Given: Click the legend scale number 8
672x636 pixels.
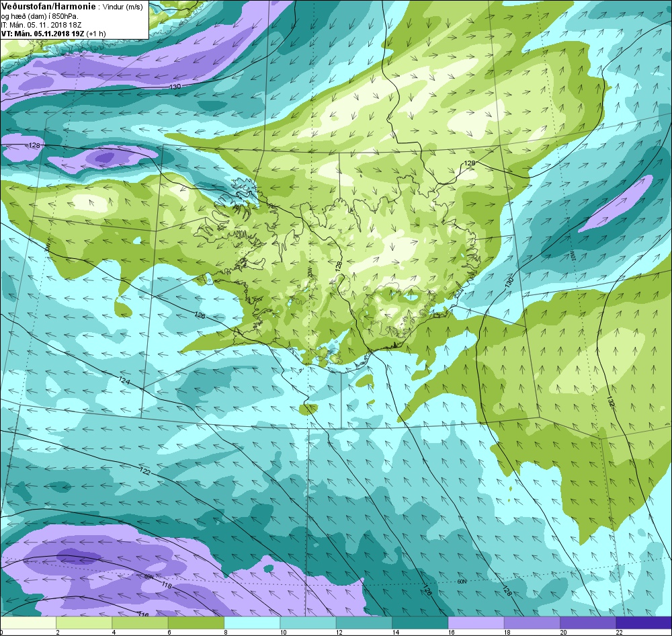Looking at the screenshot, I should [x=226, y=632].
